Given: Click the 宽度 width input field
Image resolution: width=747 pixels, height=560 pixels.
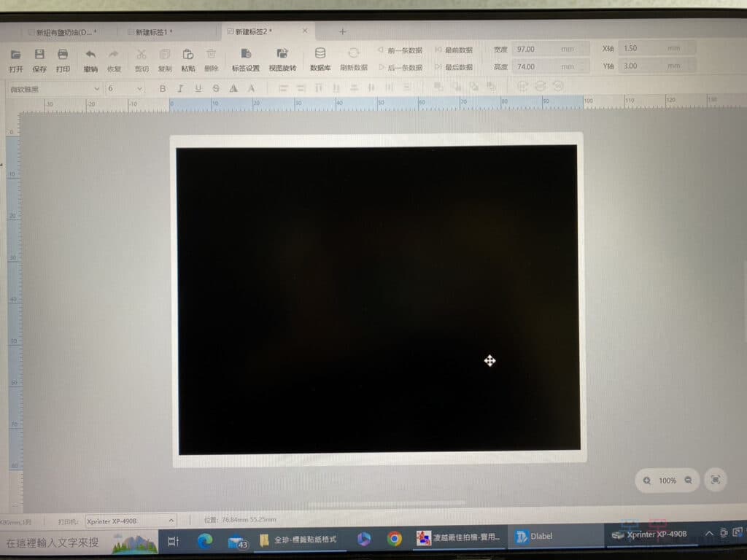Looking at the screenshot, I should 549,49.
